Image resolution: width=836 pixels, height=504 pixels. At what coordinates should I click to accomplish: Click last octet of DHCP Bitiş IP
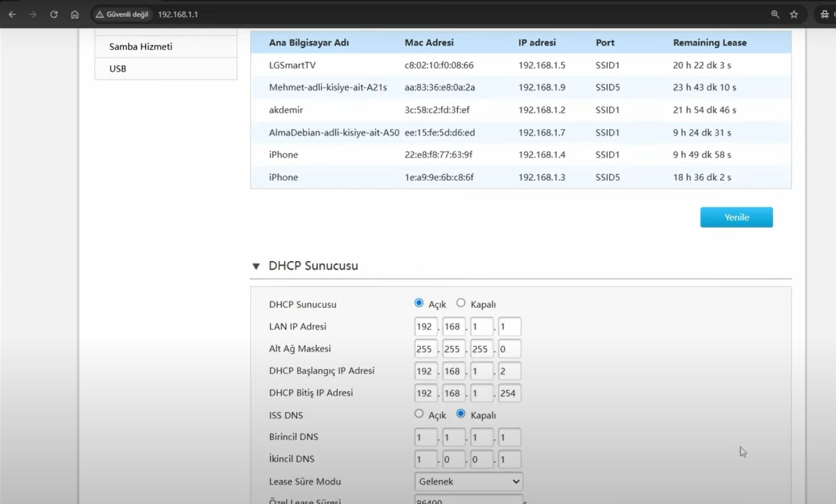pyautogui.click(x=509, y=393)
